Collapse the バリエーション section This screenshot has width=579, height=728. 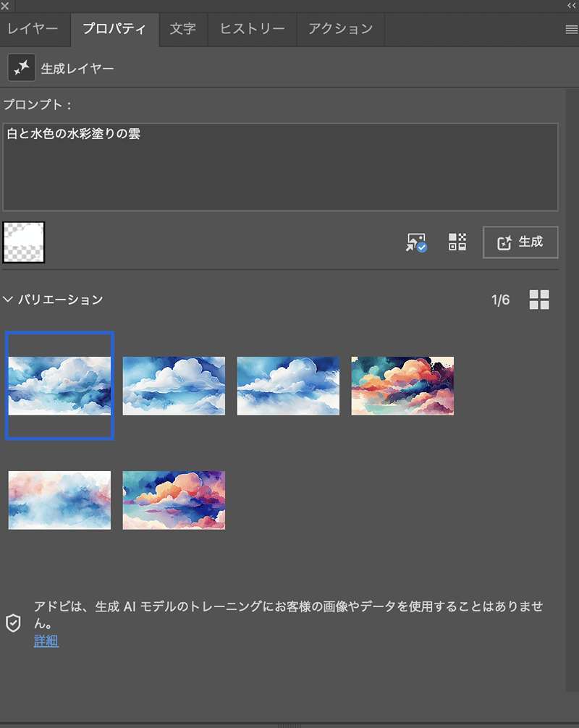(x=7, y=300)
